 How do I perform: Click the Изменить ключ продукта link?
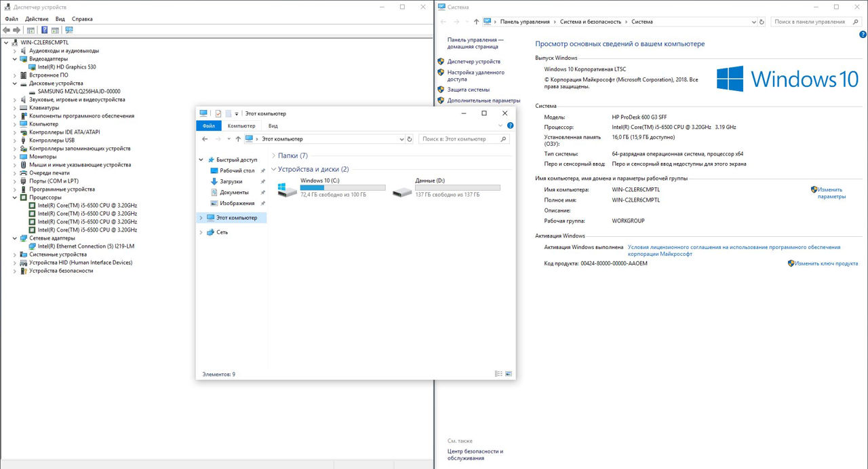click(826, 263)
